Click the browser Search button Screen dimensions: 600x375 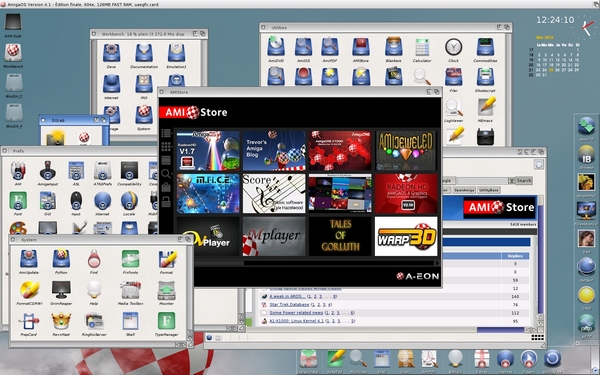[524, 180]
